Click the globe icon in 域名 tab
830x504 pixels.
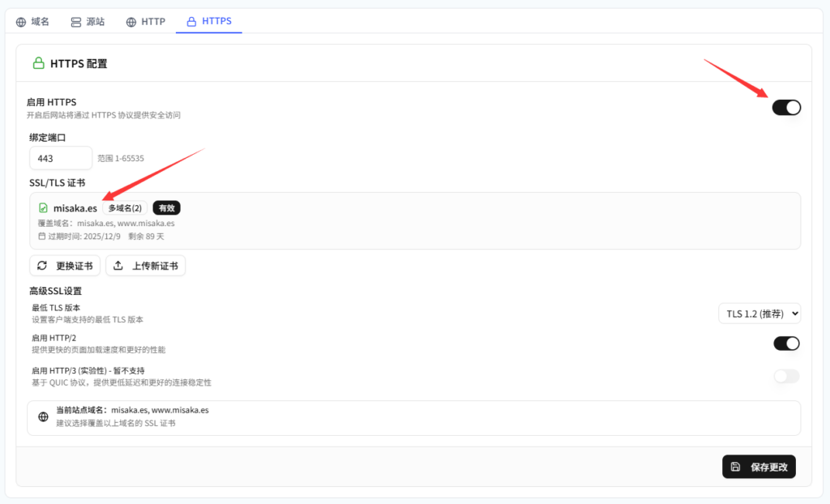click(x=21, y=22)
